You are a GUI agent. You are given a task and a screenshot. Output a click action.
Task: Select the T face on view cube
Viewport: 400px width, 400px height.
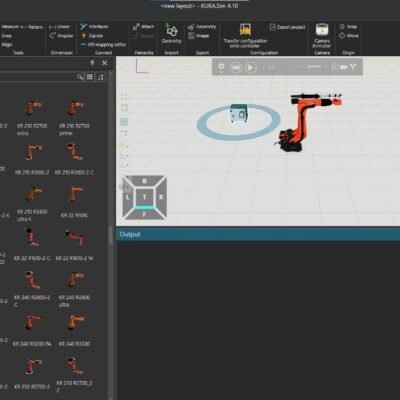pyautogui.click(x=144, y=197)
